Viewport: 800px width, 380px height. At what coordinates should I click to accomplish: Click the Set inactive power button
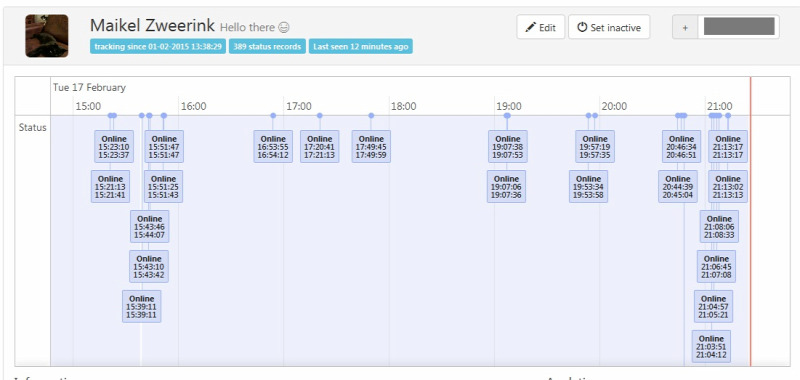coord(609,27)
